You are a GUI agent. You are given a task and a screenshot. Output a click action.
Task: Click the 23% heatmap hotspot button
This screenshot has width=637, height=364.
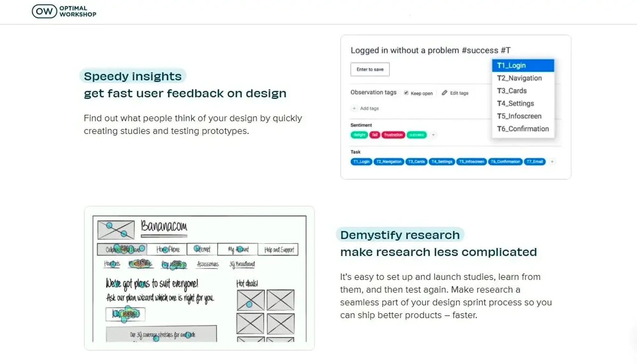pyautogui.click(x=125, y=314)
